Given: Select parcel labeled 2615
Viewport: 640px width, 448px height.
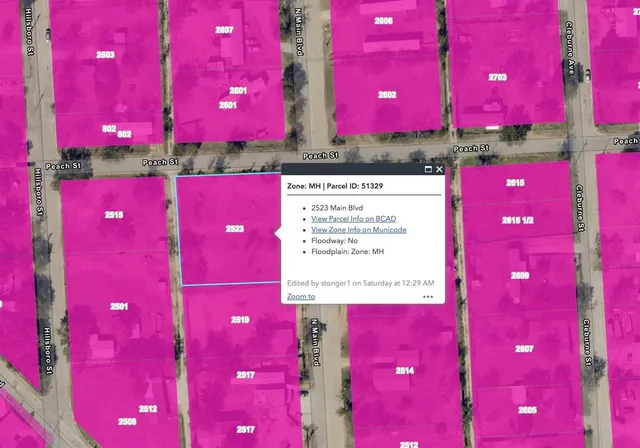Looking at the screenshot, I should click(515, 183).
